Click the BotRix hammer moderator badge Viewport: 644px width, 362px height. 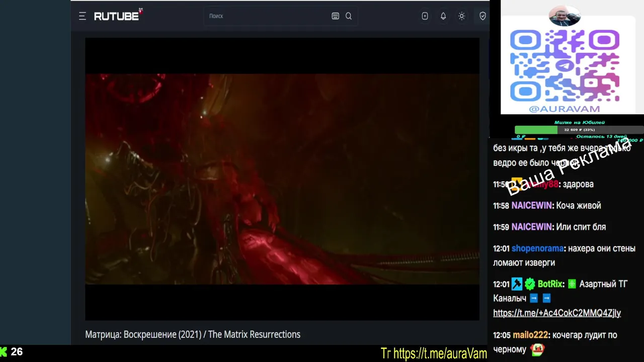pyautogui.click(x=517, y=285)
